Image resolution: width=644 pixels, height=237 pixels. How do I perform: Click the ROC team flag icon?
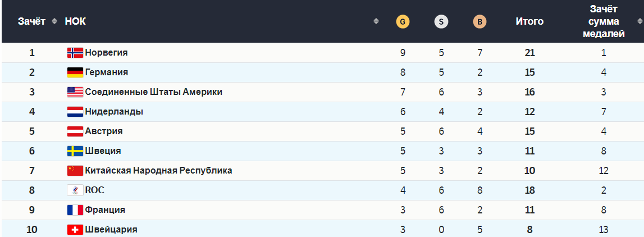point(75,190)
